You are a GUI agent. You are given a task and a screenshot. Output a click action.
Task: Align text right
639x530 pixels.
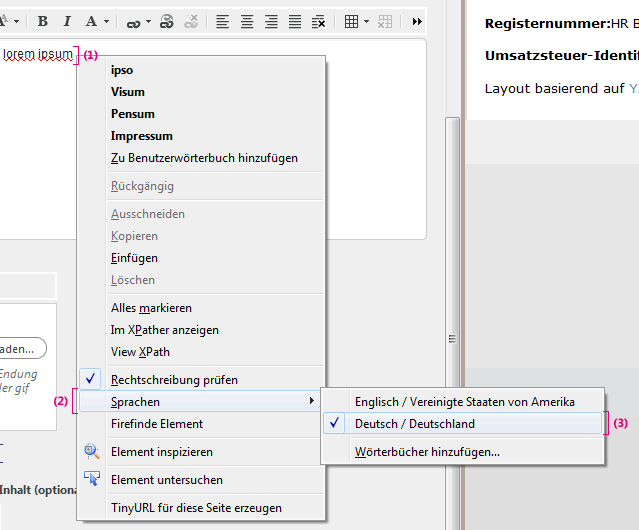pos(271,21)
